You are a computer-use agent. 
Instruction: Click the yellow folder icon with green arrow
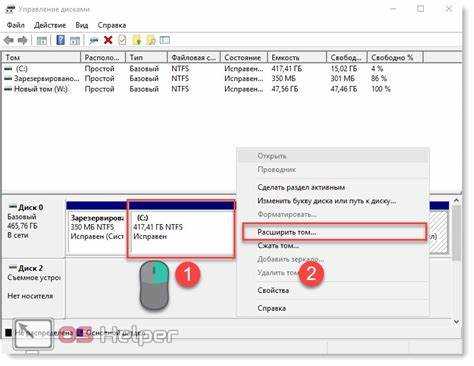pos(137,40)
